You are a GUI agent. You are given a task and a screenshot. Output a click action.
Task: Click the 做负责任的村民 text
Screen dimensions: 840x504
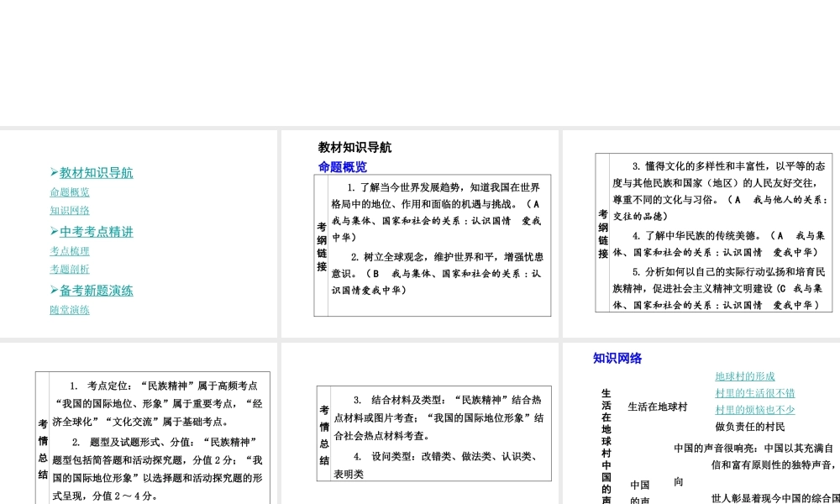click(x=749, y=427)
